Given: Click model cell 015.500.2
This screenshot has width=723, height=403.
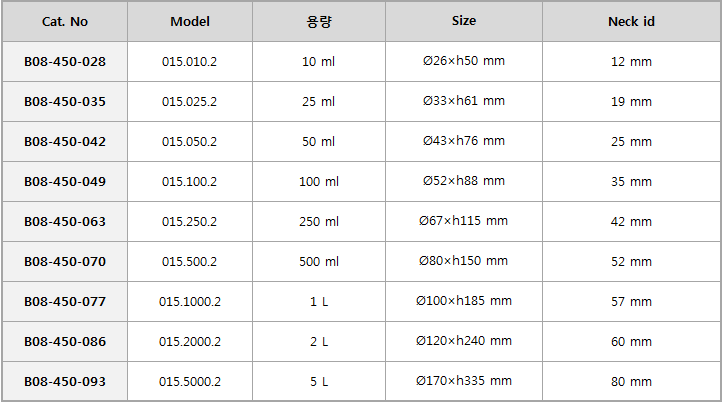Looking at the screenshot, I should [190, 261].
